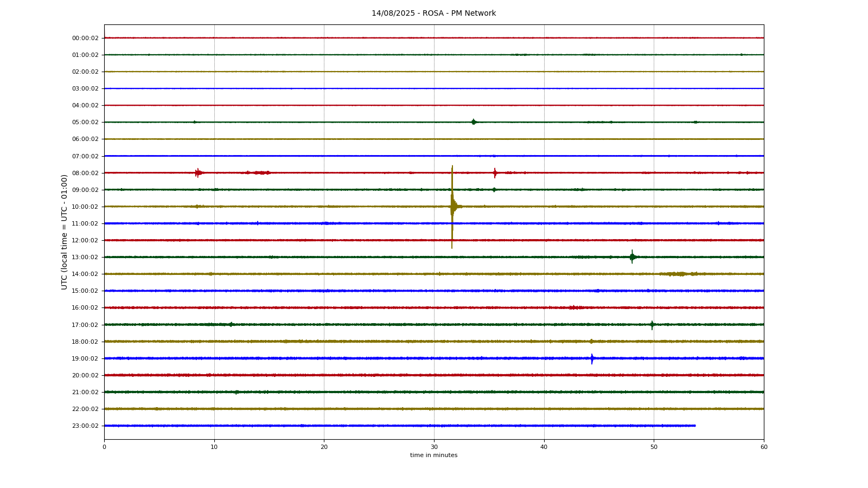Click the plot title '14/08/2025 - ROSA - PM Network'

tap(433, 14)
